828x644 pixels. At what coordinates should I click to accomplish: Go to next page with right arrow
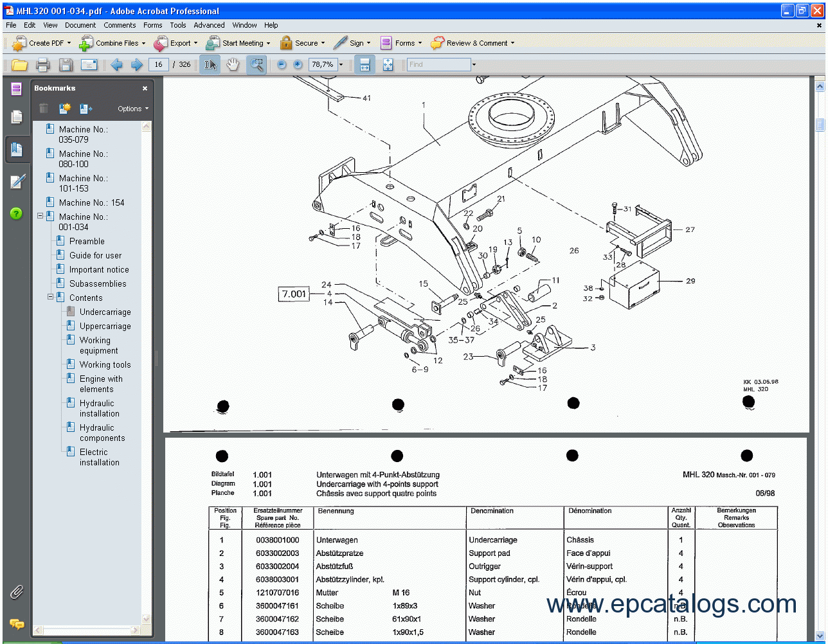tap(136, 64)
